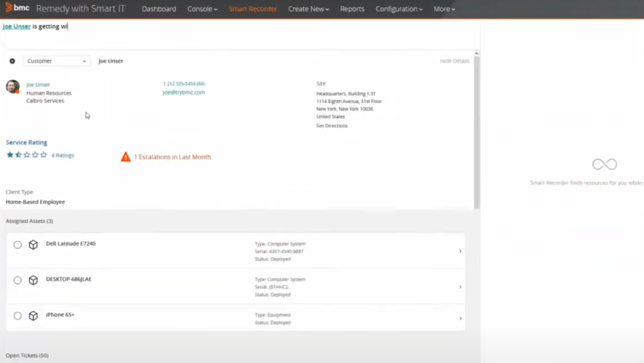The width and height of the screenshot is (644, 363).
Task: Select the DESKTOP-686JLAE radio button
Action: [18, 280]
